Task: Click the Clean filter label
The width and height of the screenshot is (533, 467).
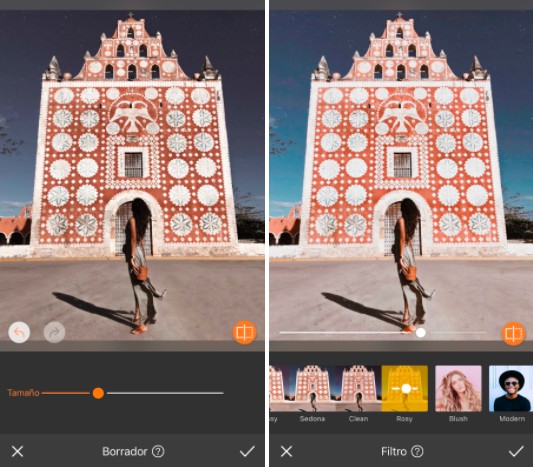Action: tap(358, 419)
